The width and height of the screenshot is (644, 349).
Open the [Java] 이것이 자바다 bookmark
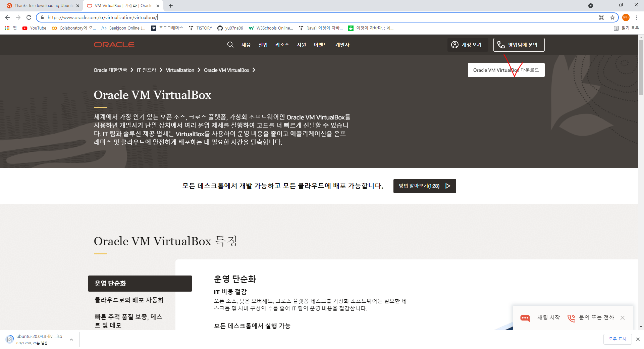[321, 28]
